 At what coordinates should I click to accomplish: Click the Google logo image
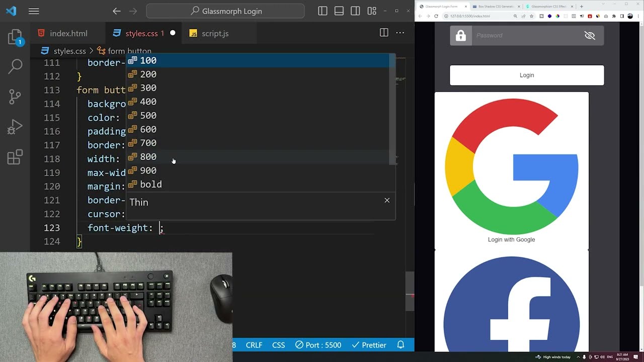pyautogui.click(x=512, y=166)
